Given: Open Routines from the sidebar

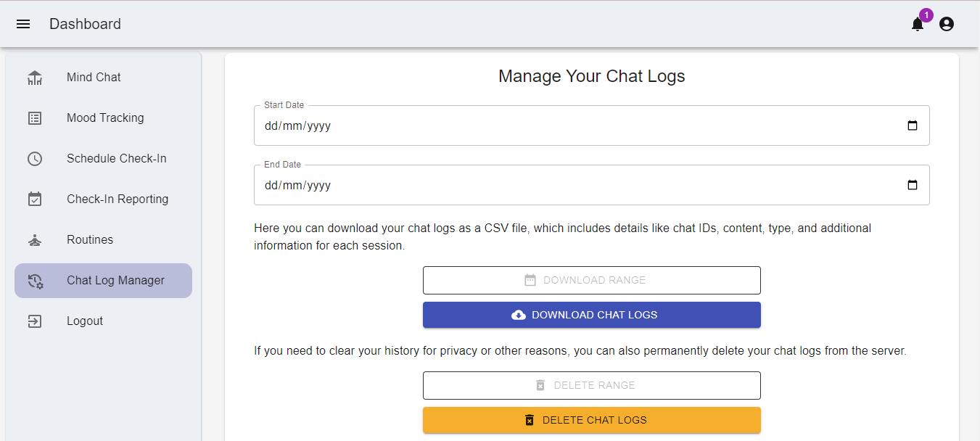Looking at the screenshot, I should [90, 240].
